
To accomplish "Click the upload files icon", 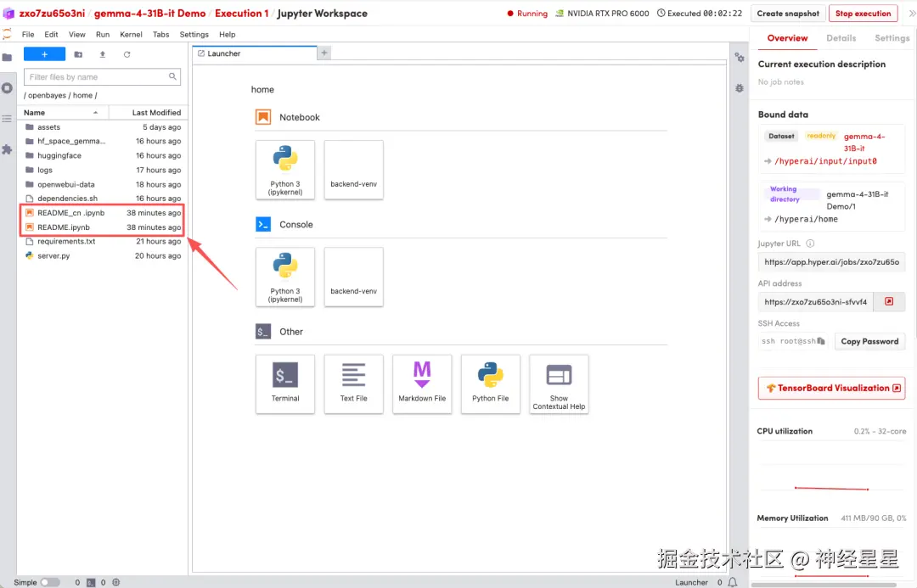I will (103, 54).
